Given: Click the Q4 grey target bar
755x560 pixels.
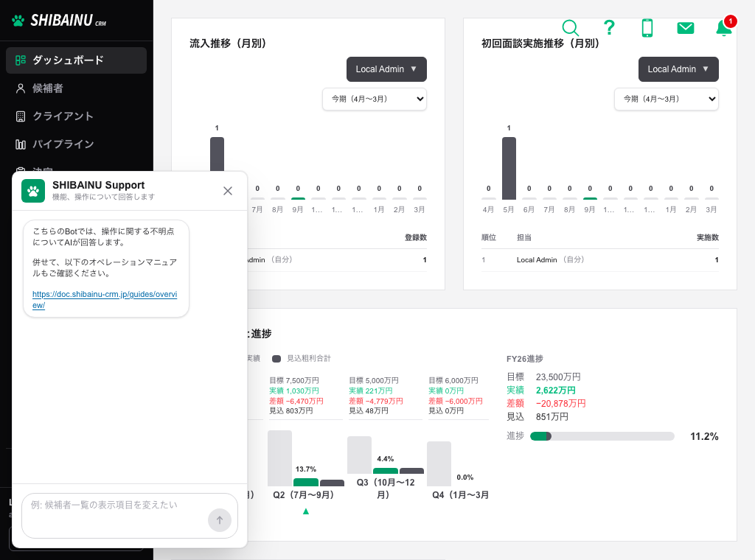Looking at the screenshot, I should click(439, 463).
